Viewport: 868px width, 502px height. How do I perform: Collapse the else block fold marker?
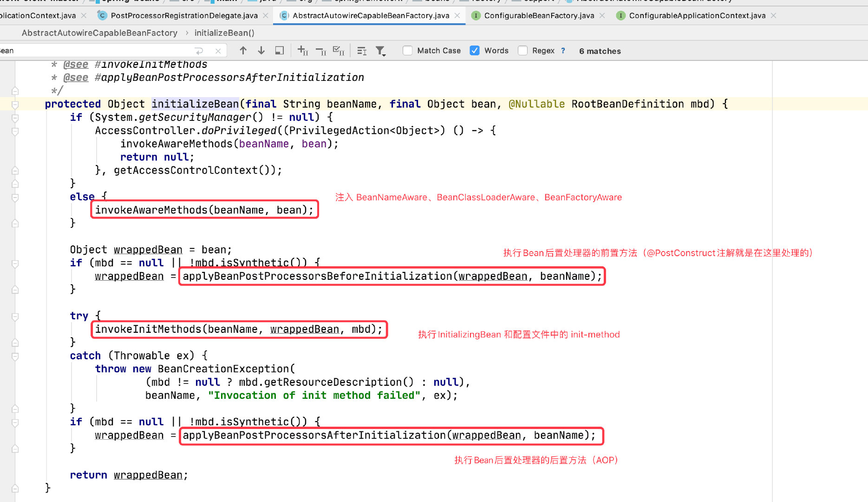coord(15,197)
